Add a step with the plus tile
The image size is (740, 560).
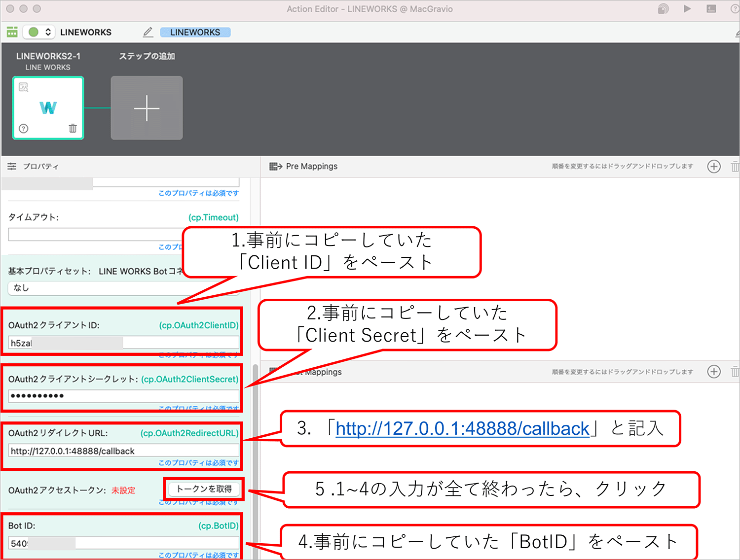click(x=147, y=108)
